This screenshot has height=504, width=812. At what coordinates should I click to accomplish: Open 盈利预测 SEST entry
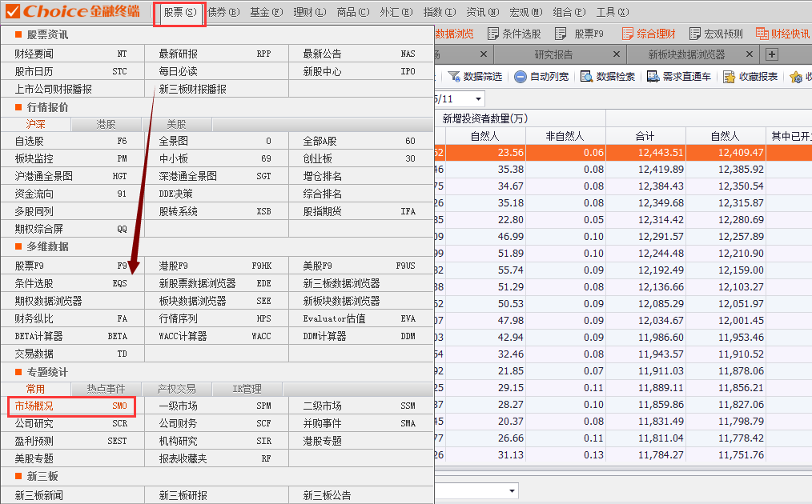(x=73, y=441)
